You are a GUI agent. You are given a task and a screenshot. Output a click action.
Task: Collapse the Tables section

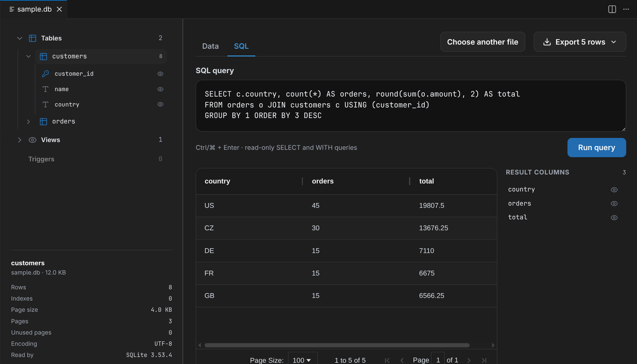20,38
